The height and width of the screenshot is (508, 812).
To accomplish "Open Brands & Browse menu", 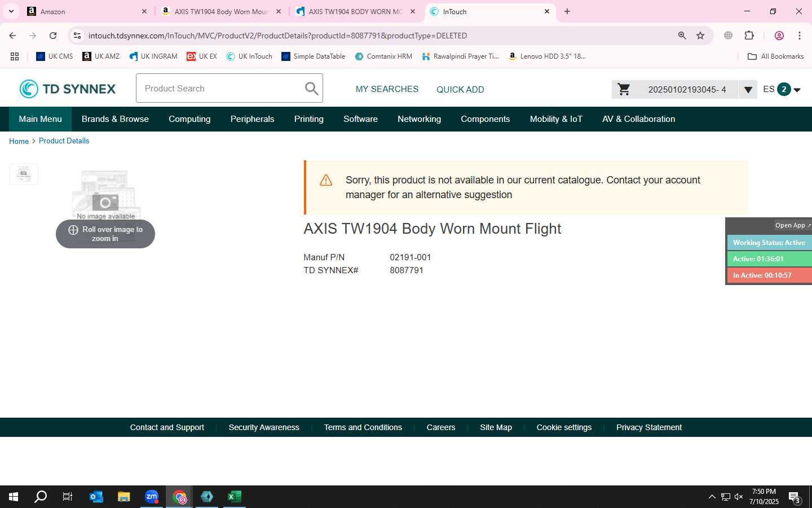I will [115, 119].
